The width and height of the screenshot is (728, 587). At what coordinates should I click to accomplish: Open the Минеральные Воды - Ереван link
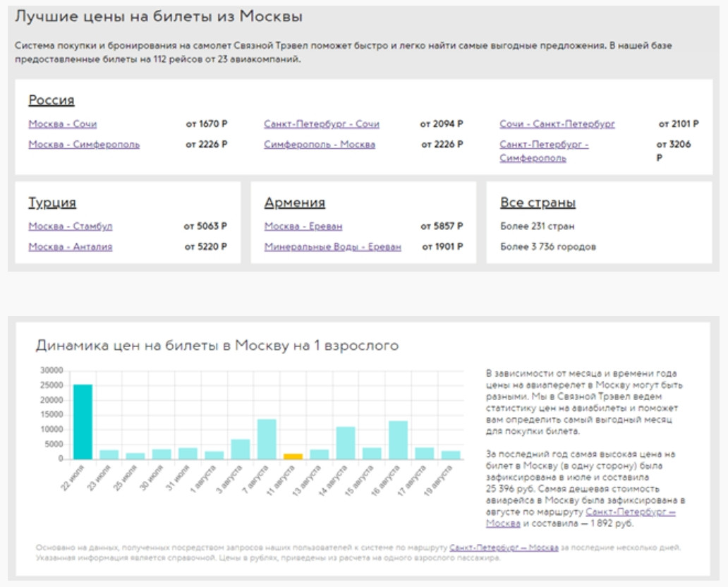coord(332,247)
